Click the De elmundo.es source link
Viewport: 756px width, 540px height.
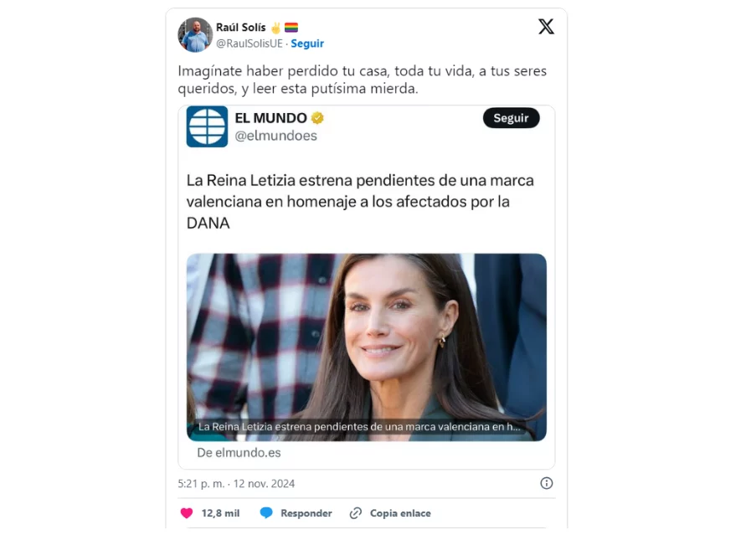tap(239, 453)
